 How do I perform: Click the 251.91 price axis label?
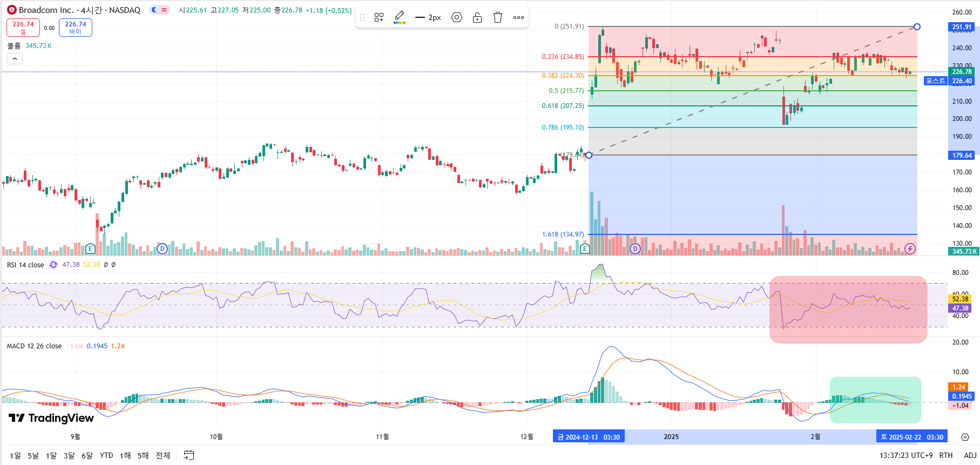tap(962, 27)
